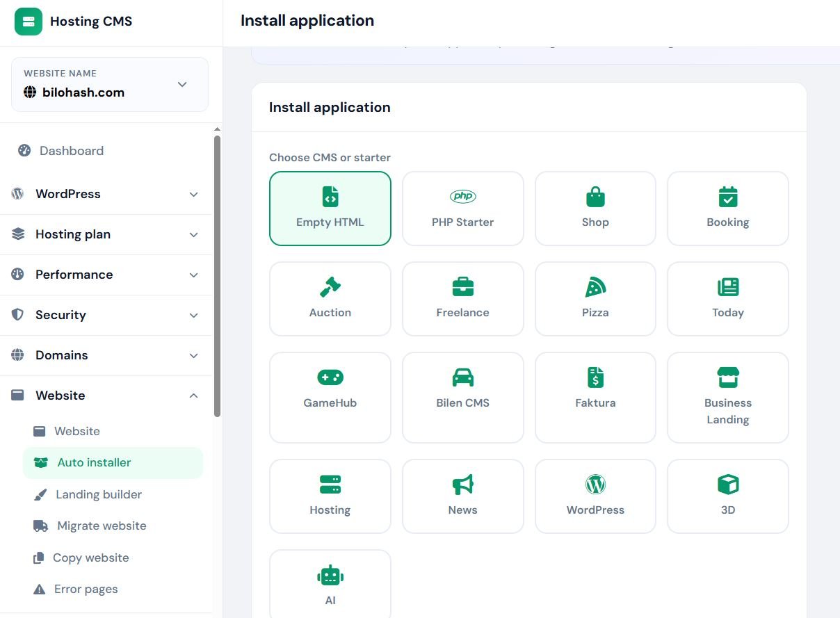Screen dimensions: 840x618
Task: Click the Hosting plan layers icon
Action: click(x=18, y=234)
